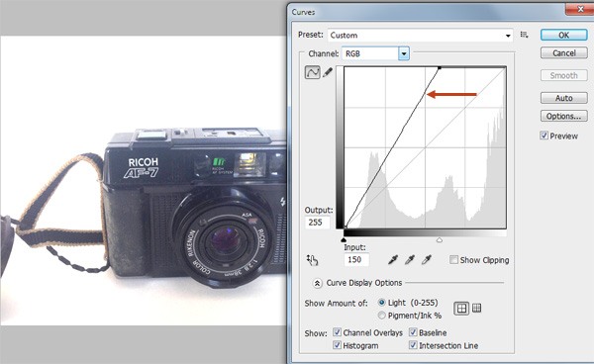Select the top curve control point
The height and width of the screenshot is (364, 594).
pos(440,68)
